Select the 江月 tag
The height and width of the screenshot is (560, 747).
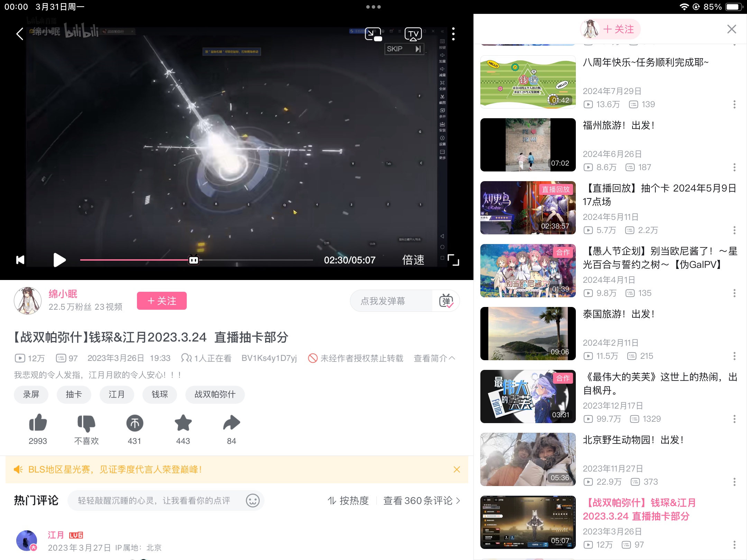coord(117,394)
